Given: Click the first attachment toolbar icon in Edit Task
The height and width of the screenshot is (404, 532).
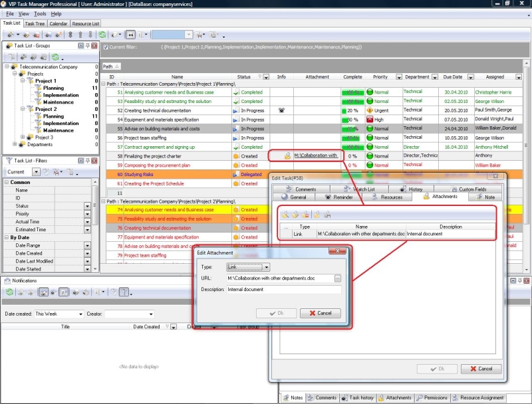Looking at the screenshot, I should click(x=285, y=215).
